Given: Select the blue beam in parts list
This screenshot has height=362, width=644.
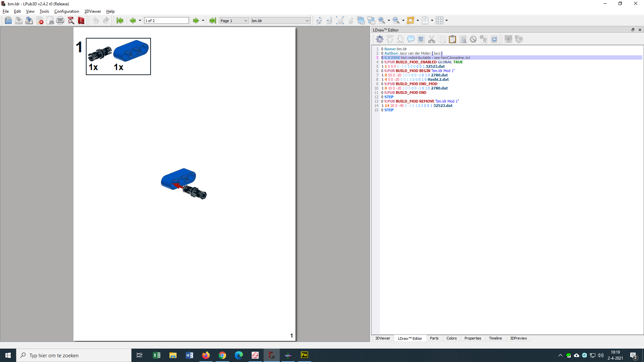Looking at the screenshot, I should click(131, 51).
